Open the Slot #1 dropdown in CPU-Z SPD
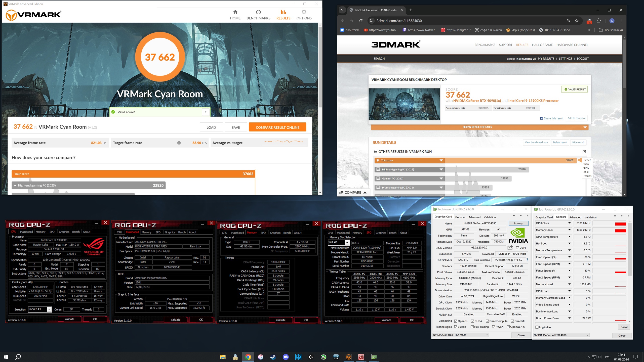 [x=347, y=242]
